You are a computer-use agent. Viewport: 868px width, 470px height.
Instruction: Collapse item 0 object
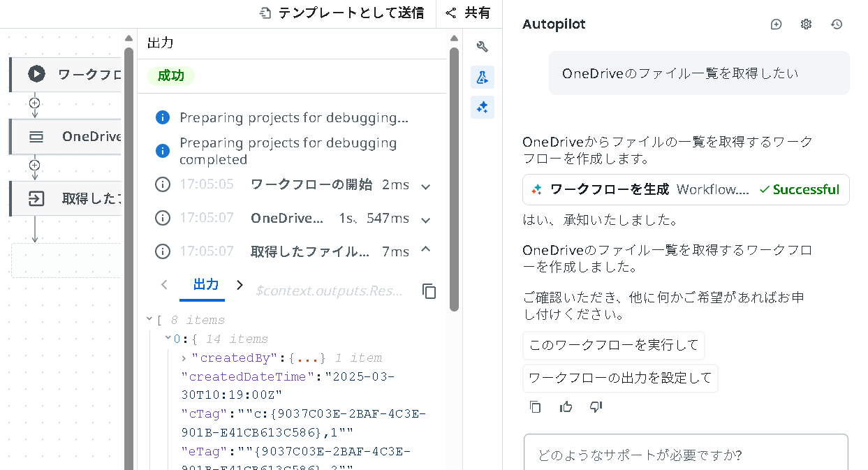pos(168,339)
